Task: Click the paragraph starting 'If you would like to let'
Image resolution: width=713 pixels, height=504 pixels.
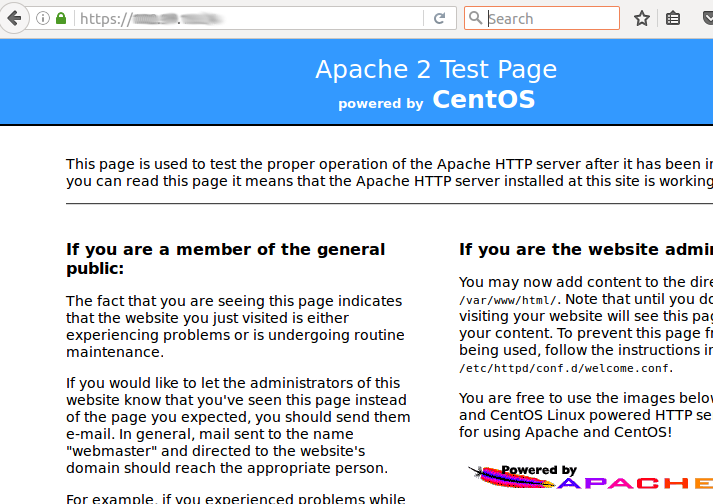Action: click(238, 425)
